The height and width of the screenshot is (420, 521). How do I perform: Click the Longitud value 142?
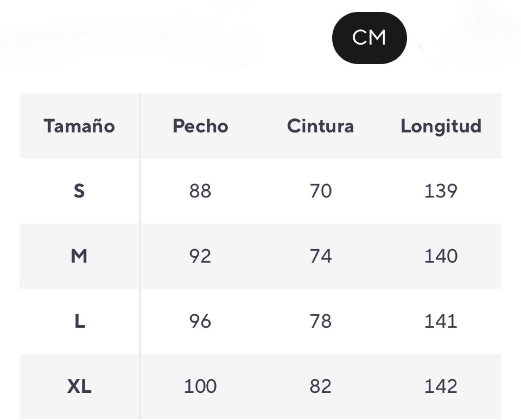coord(441,386)
